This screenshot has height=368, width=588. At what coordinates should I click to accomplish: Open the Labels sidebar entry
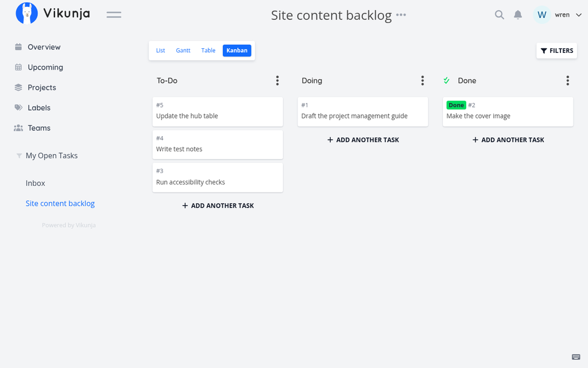coord(39,108)
